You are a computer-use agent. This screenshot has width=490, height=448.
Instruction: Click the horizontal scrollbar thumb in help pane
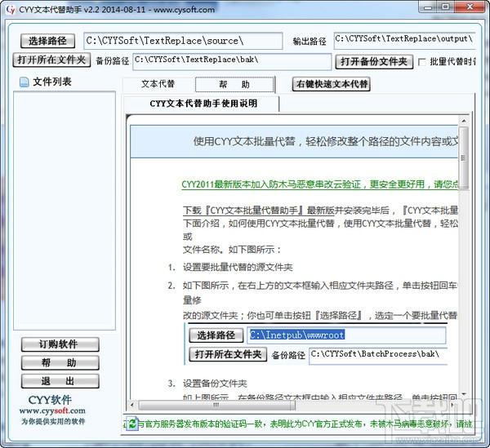[216, 406]
